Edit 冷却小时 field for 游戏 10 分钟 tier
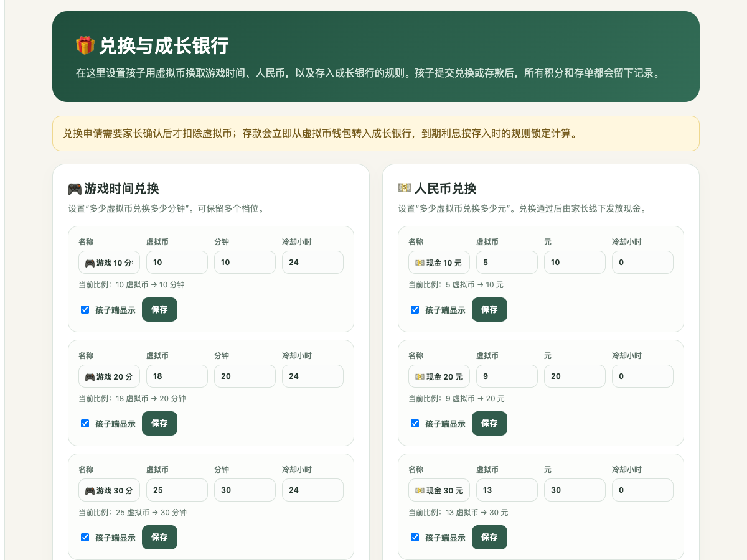This screenshot has width=747, height=560. coord(312,262)
